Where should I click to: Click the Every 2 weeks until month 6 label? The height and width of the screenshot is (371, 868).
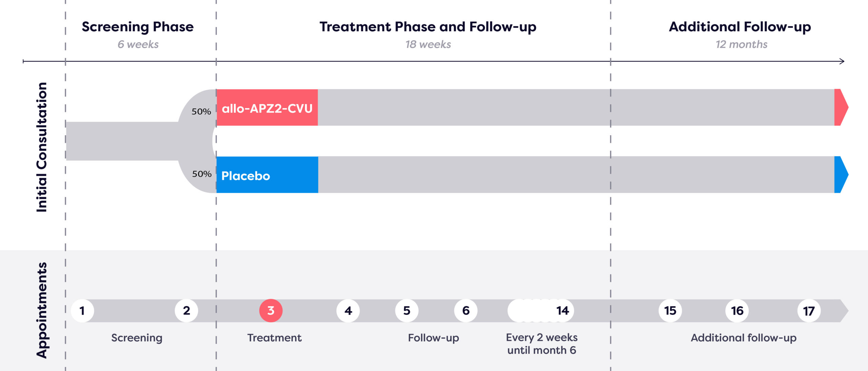coord(542,344)
